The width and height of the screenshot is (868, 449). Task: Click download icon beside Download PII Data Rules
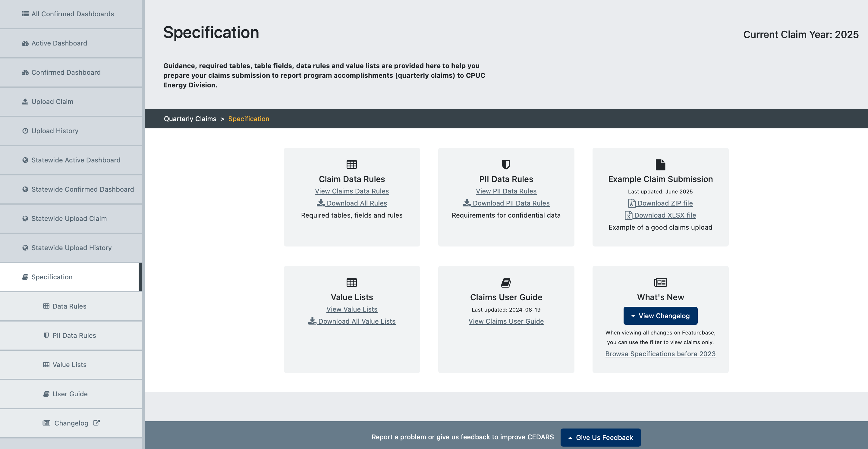click(467, 203)
